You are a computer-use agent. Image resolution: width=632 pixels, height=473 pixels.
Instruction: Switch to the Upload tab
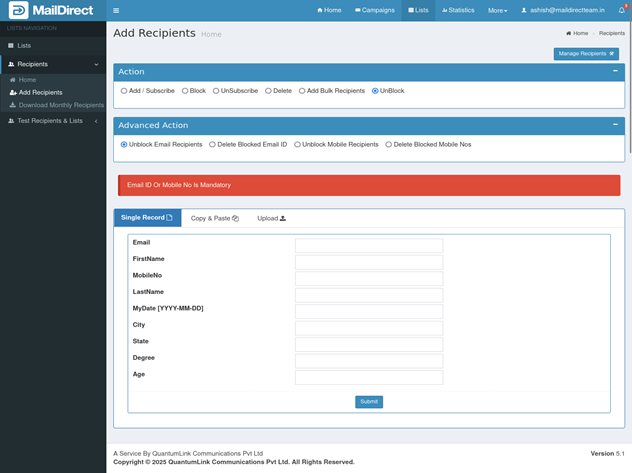(271, 218)
